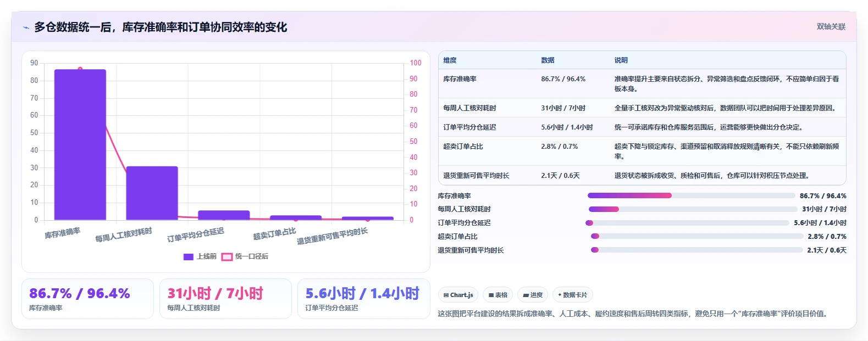Screen dimensions: 868x341
Task: Click the footer note starting 这张图把平台建设
Action: pos(634,314)
